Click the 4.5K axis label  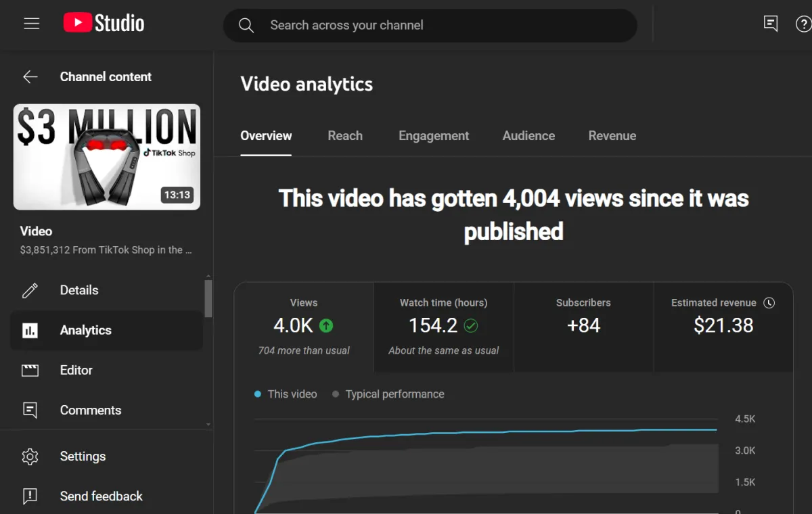pyautogui.click(x=746, y=419)
